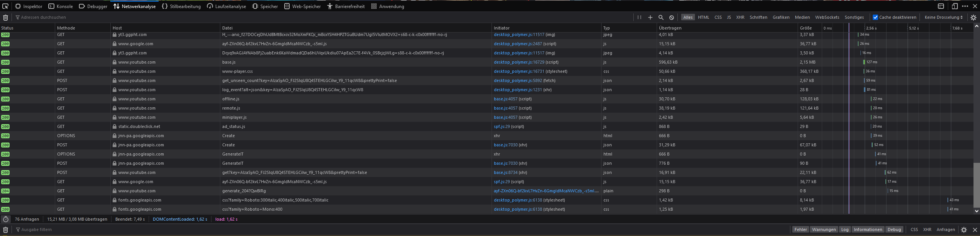Click the lock icon beside static.doubleclick.net
Viewport: 980px width, 236px height.
tap(115, 126)
